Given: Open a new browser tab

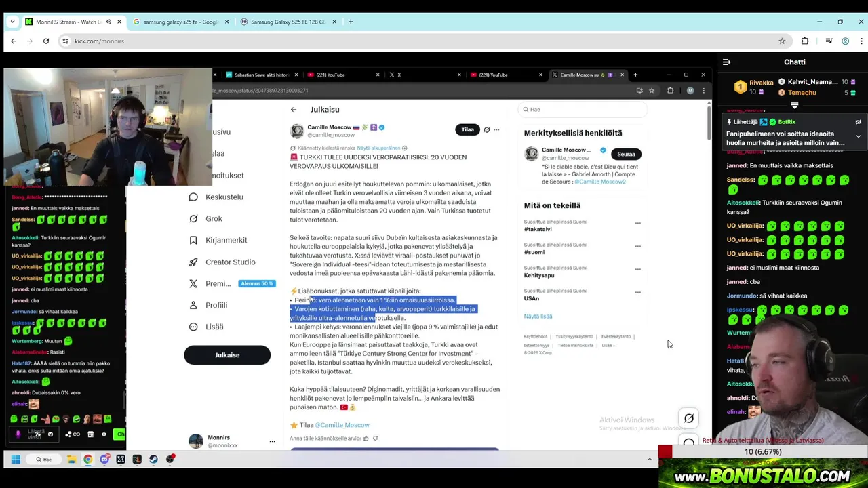Looking at the screenshot, I should [351, 22].
